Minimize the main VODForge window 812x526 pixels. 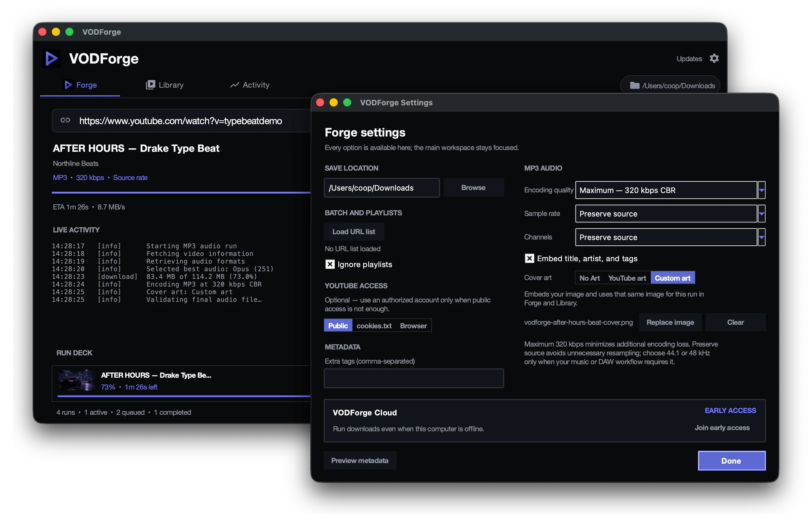click(x=56, y=32)
